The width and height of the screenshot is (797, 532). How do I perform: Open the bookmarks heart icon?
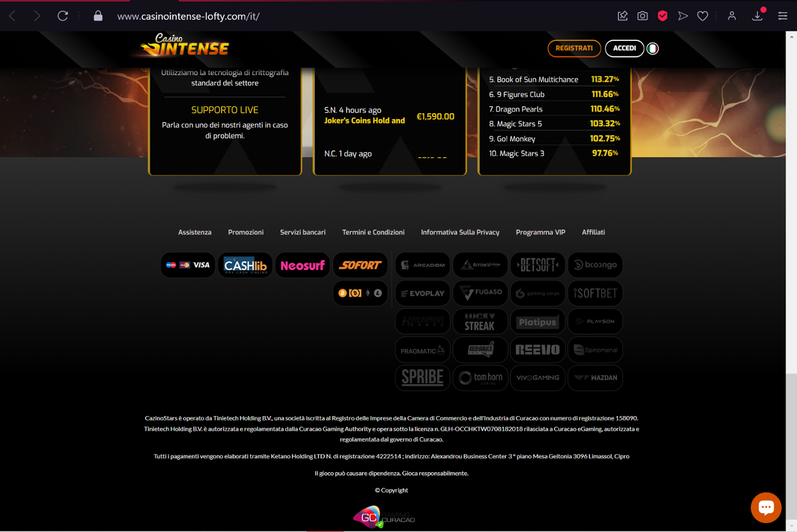pyautogui.click(x=702, y=16)
